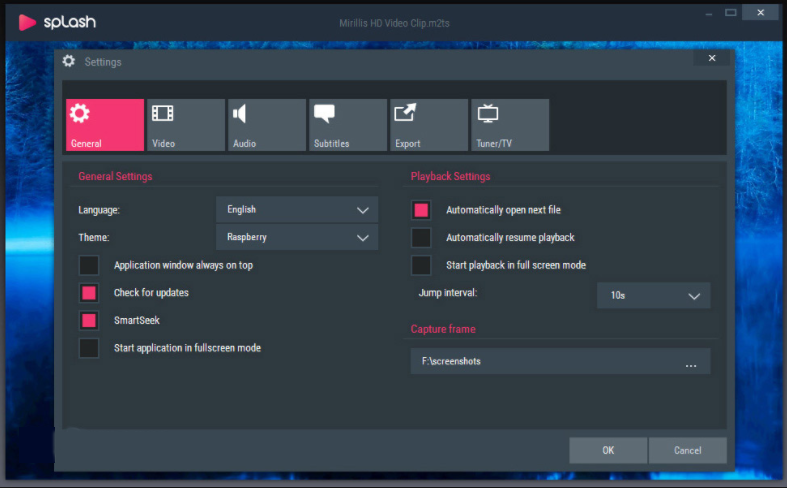Screen dimensions: 787x488
Task: Click the Jump interval label
Action: [448, 293]
